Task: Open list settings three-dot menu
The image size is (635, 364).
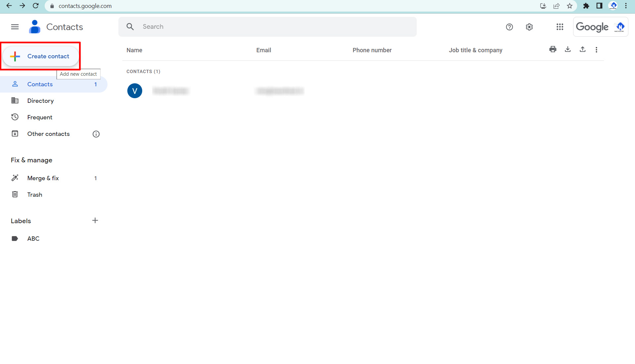Action: click(596, 50)
